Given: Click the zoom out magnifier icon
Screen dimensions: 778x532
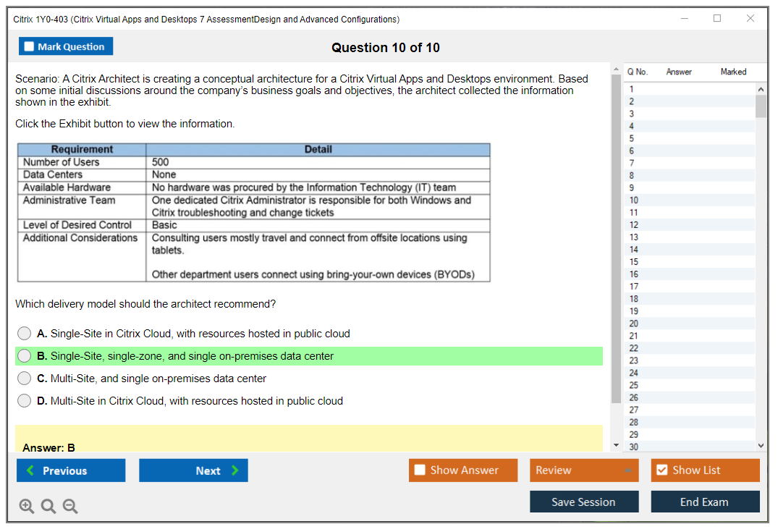Looking at the screenshot, I should point(70,507).
